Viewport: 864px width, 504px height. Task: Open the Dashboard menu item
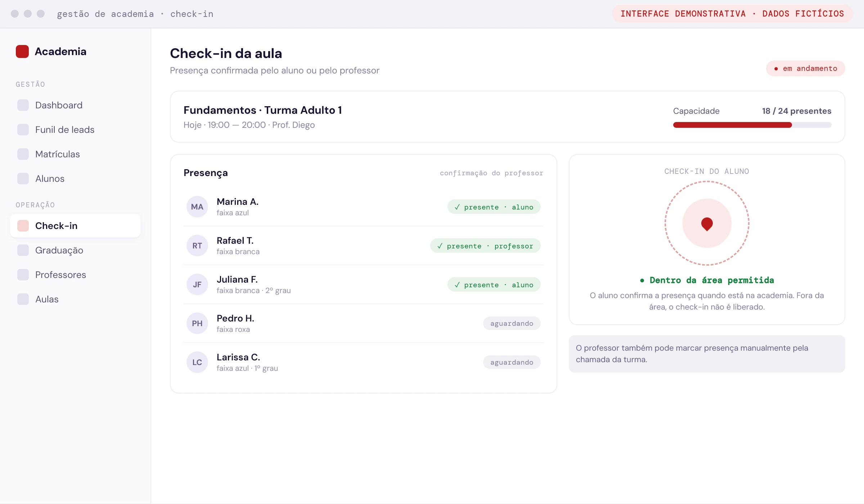pyautogui.click(x=75, y=105)
